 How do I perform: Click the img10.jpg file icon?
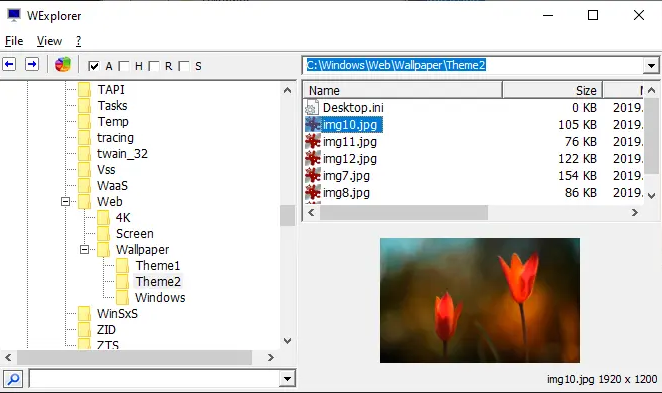312,125
